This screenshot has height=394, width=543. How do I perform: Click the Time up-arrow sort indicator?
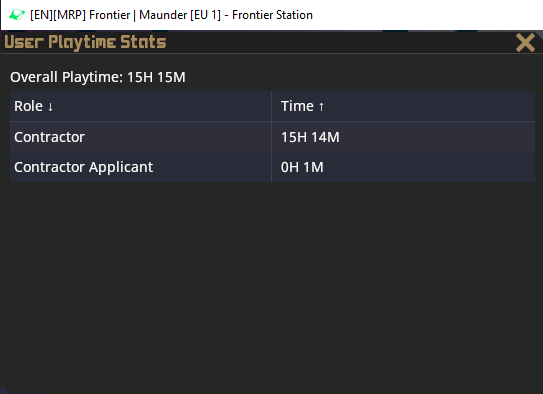[321, 107]
